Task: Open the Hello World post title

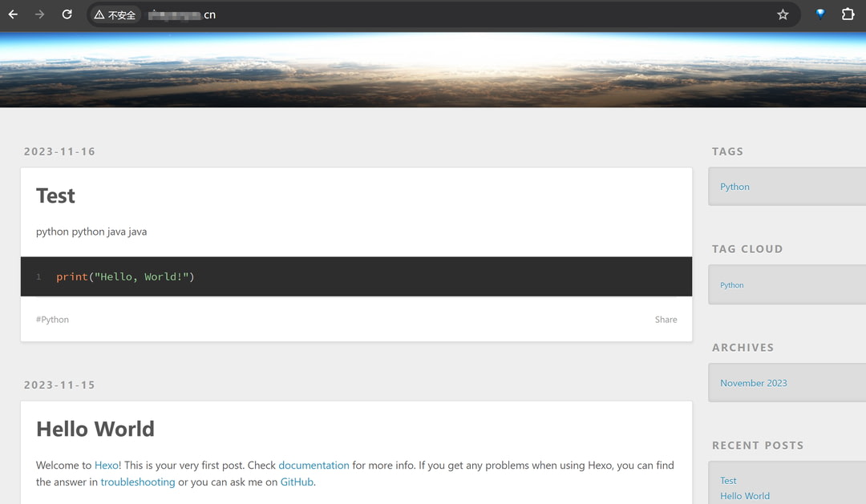Action: pos(95,429)
